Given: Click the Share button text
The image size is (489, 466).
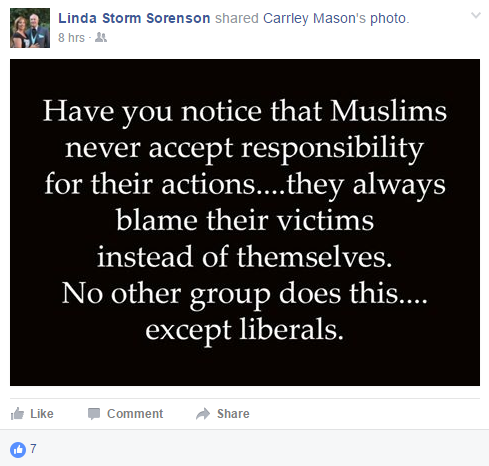Looking at the screenshot, I should [x=233, y=414].
